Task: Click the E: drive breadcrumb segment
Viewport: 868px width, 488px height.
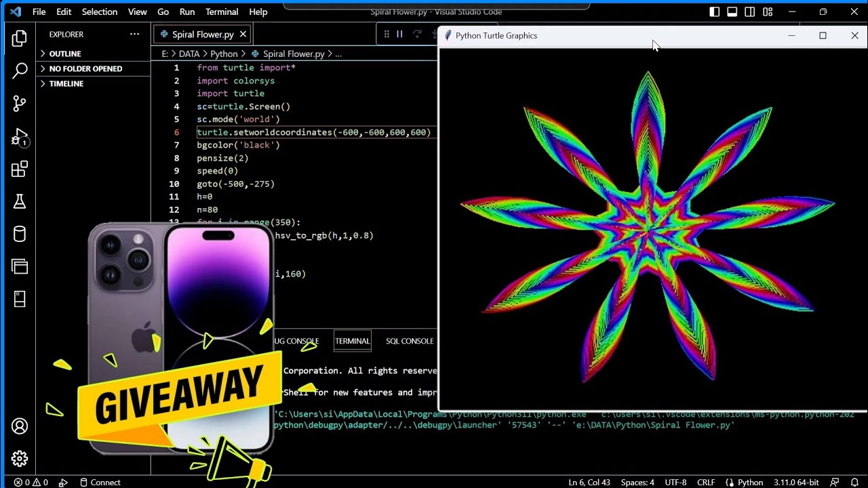Action: [165, 54]
